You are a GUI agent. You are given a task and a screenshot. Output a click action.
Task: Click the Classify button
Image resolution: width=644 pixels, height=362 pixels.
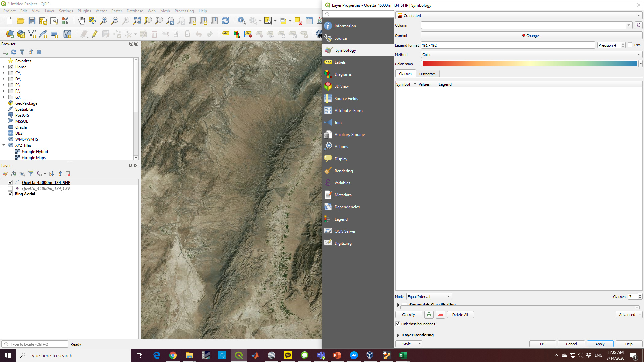[x=408, y=315]
